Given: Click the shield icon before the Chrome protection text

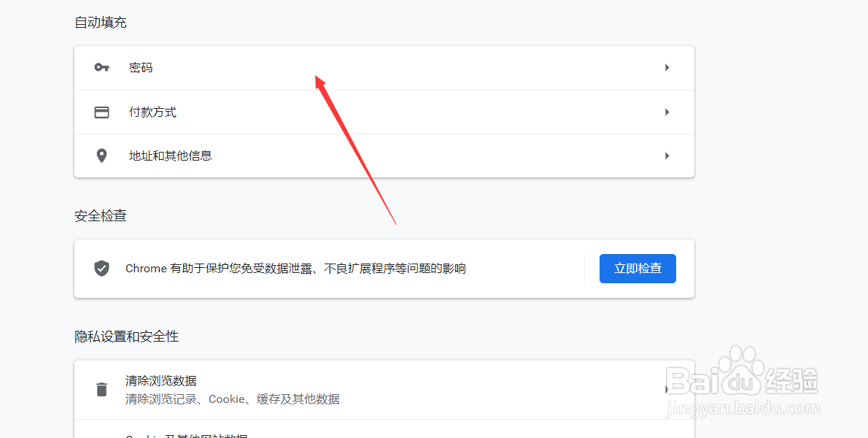Looking at the screenshot, I should (x=101, y=268).
